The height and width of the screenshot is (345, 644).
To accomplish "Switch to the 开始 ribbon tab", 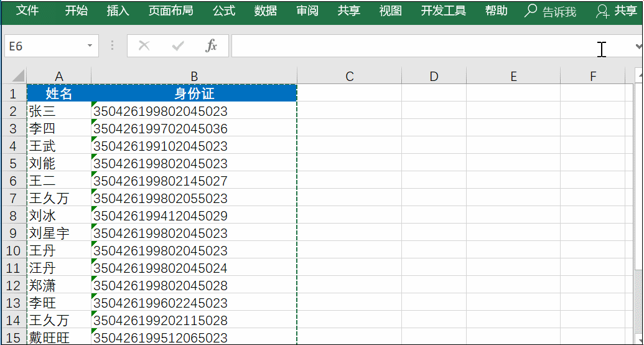I will 77,11.
